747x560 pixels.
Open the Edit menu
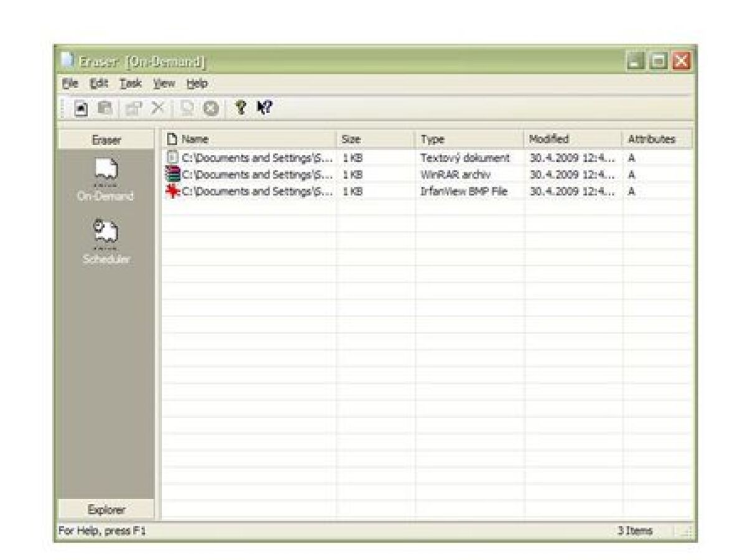point(98,83)
